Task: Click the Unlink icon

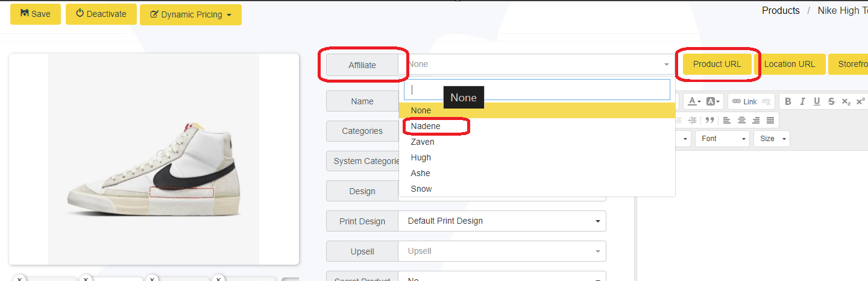Action: click(766, 102)
